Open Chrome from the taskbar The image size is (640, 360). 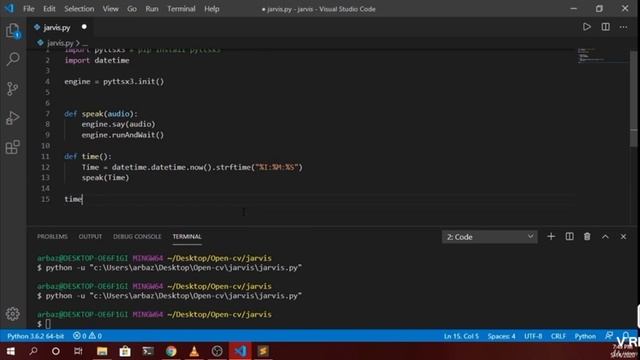[171, 351]
